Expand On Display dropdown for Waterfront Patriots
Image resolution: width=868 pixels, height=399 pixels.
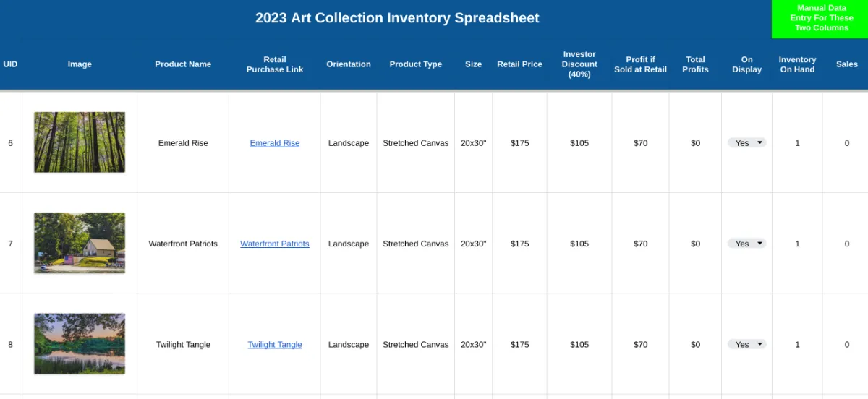[746, 244]
